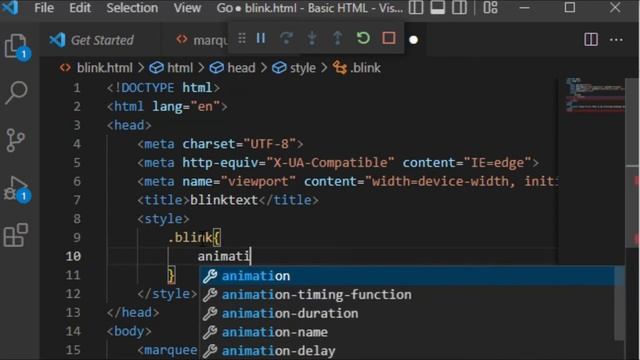Image resolution: width=640 pixels, height=360 pixels.
Task: Restart the debug session
Action: click(x=363, y=39)
